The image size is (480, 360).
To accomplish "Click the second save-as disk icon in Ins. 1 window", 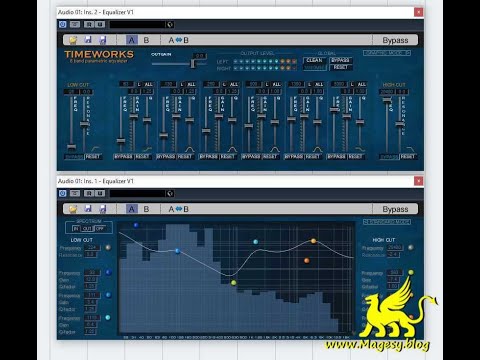I will pyautogui.click(x=103, y=209).
